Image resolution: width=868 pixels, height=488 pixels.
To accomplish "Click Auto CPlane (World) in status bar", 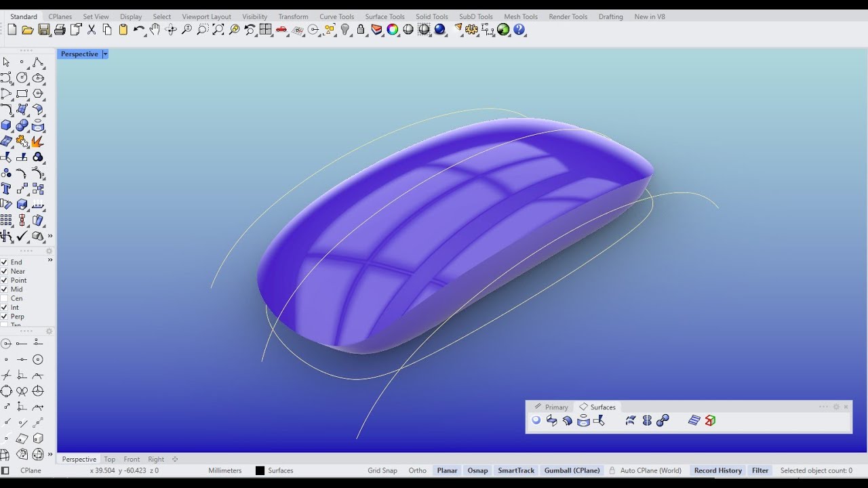I will [651, 470].
